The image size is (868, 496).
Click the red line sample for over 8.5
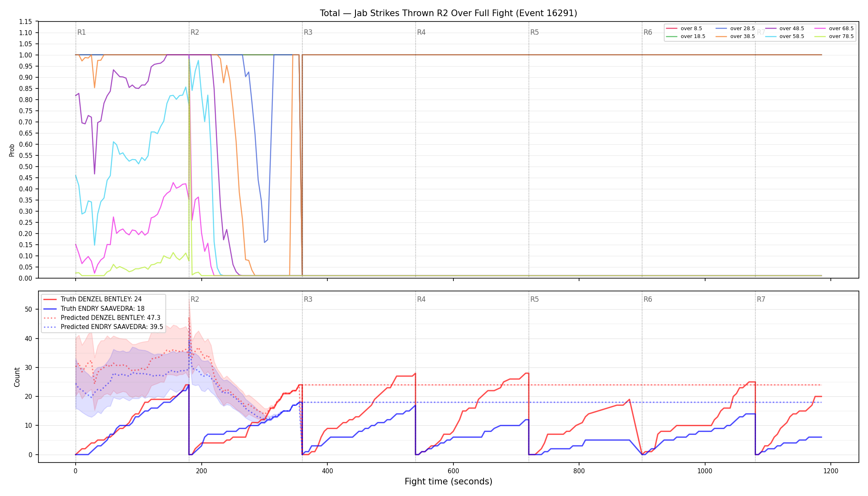[x=672, y=29]
